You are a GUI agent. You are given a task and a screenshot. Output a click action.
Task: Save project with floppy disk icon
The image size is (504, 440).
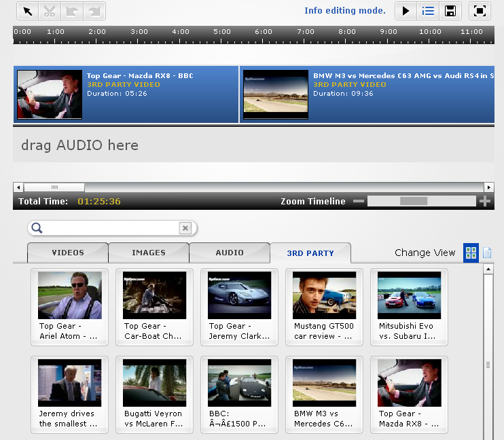point(450,11)
